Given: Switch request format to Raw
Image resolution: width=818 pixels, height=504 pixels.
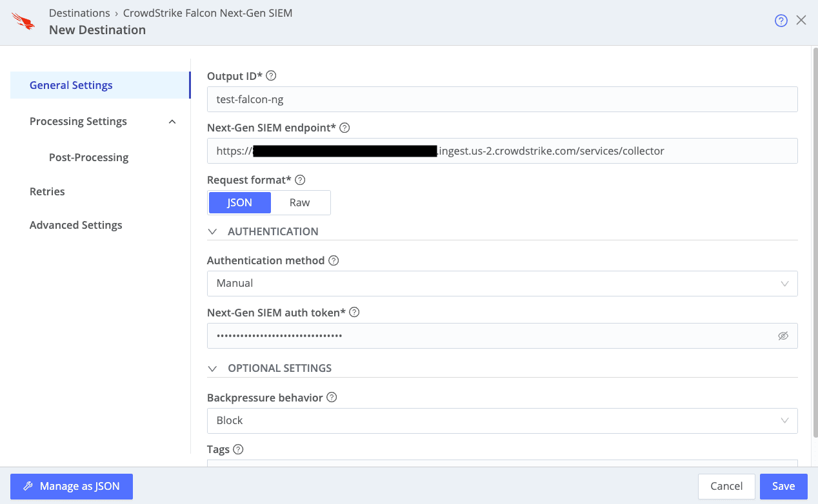Looking at the screenshot, I should 299,202.
